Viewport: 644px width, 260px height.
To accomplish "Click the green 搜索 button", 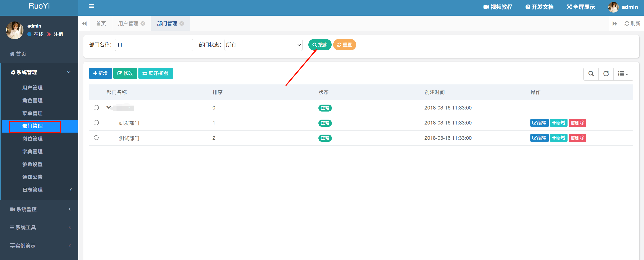I will (x=320, y=45).
